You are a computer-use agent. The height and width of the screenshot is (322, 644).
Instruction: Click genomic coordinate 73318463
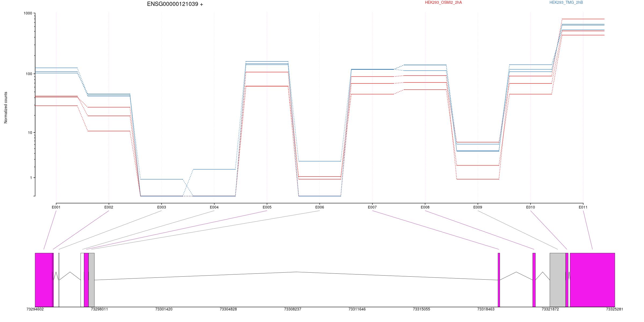486,309
